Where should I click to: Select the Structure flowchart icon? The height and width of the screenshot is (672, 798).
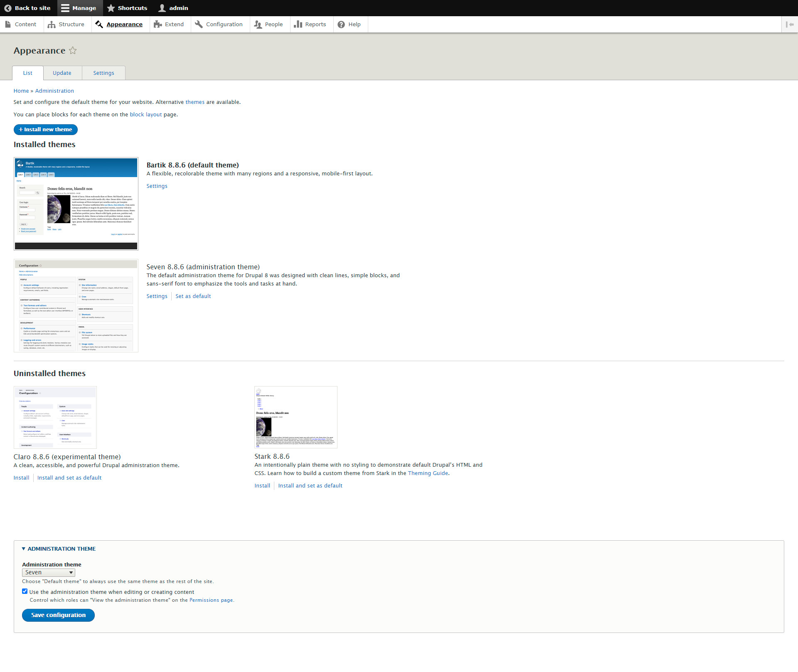click(x=52, y=24)
